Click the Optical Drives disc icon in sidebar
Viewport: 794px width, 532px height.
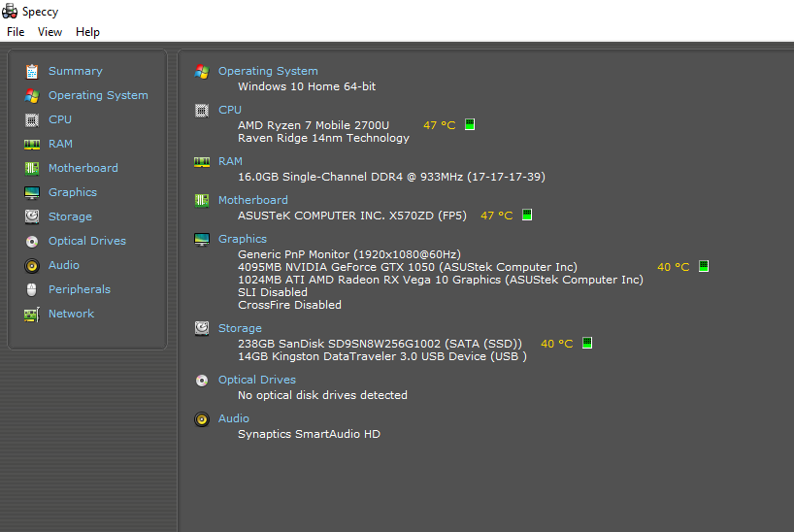coord(32,242)
